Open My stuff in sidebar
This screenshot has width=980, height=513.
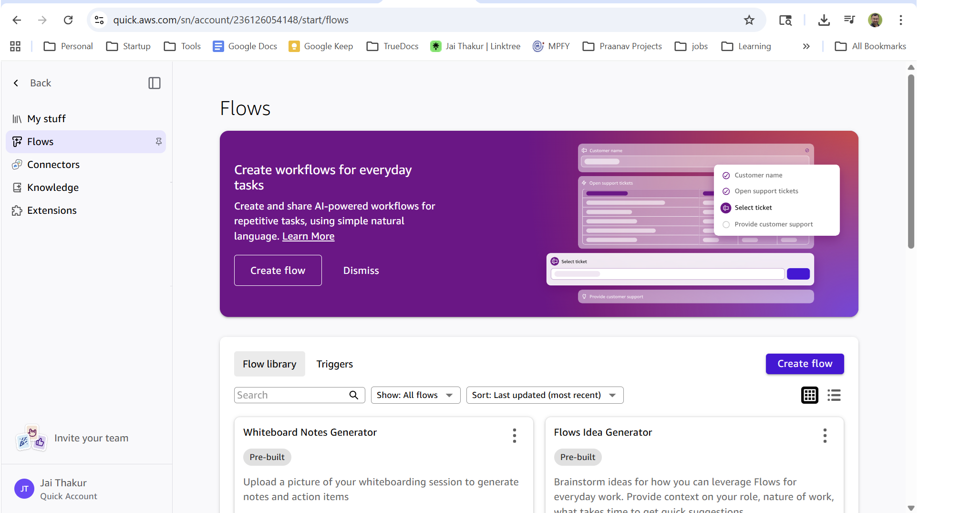(x=86, y=119)
